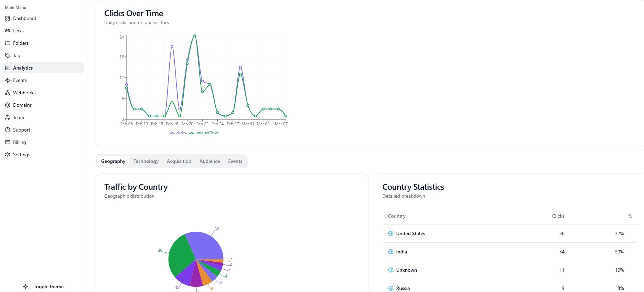
Task: Switch to the Acquisition tab
Action: [x=179, y=161]
